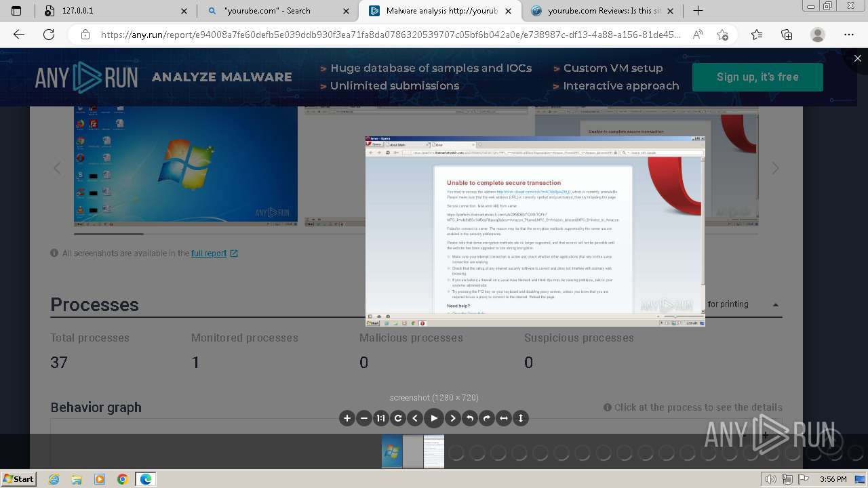Zoom in with the plus viewer button
Screen dimensions: 868x488
[347, 418]
